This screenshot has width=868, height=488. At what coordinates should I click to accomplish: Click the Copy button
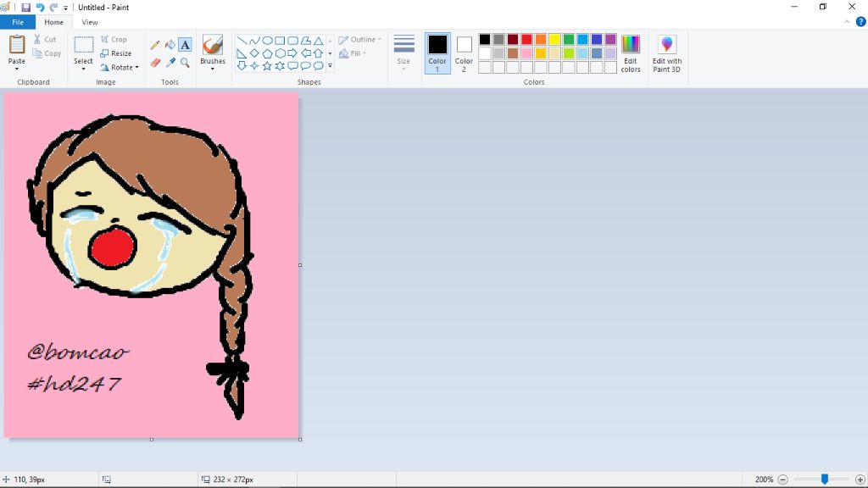[47, 53]
